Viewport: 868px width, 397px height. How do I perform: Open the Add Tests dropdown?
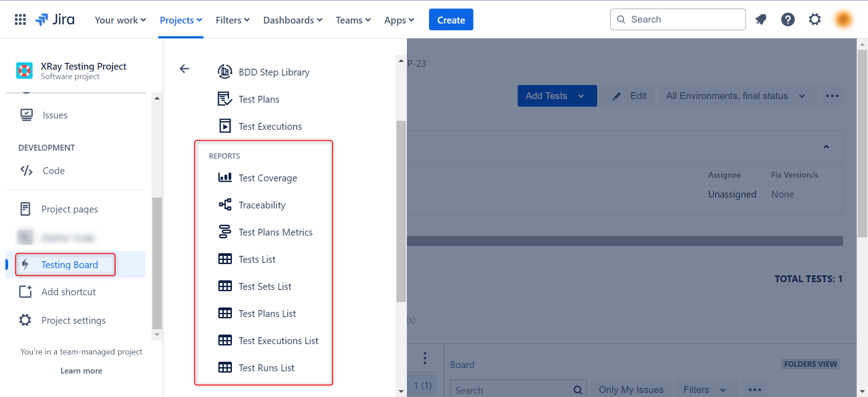(x=557, y=96)
